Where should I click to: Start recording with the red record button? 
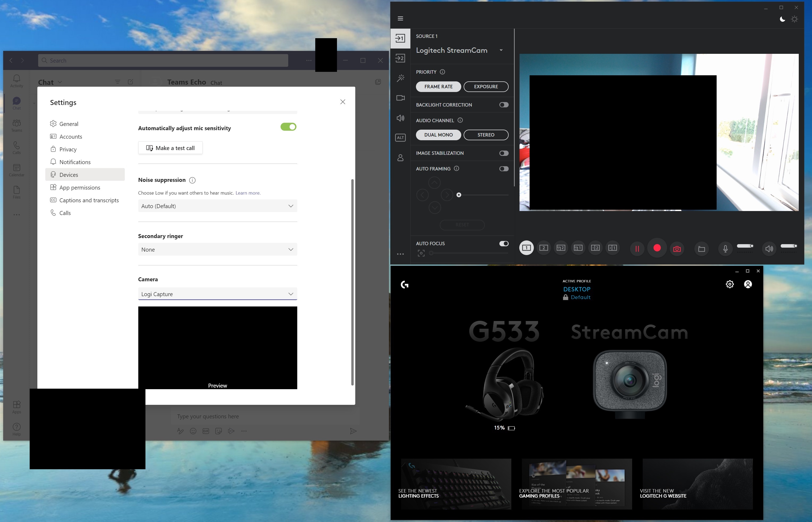coord(657,248)
